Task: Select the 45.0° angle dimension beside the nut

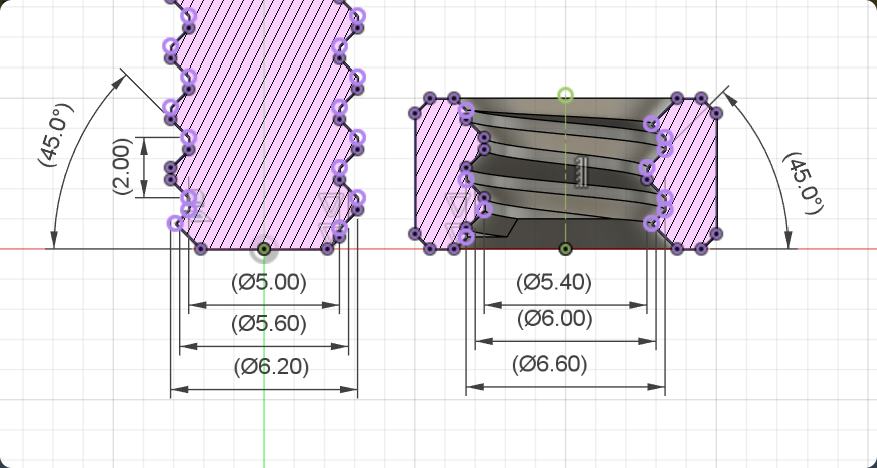Action: coord(803,183)
